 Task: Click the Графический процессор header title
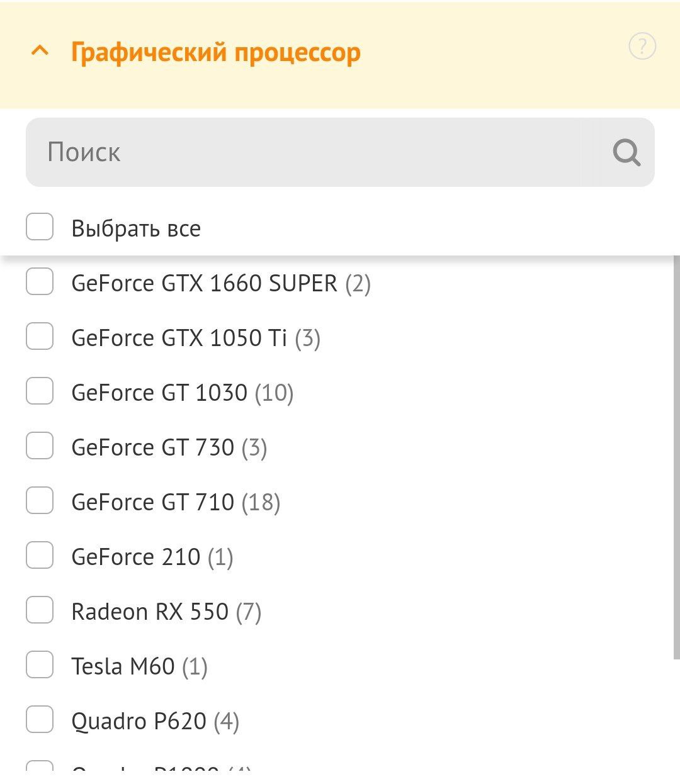pos(215,52)
